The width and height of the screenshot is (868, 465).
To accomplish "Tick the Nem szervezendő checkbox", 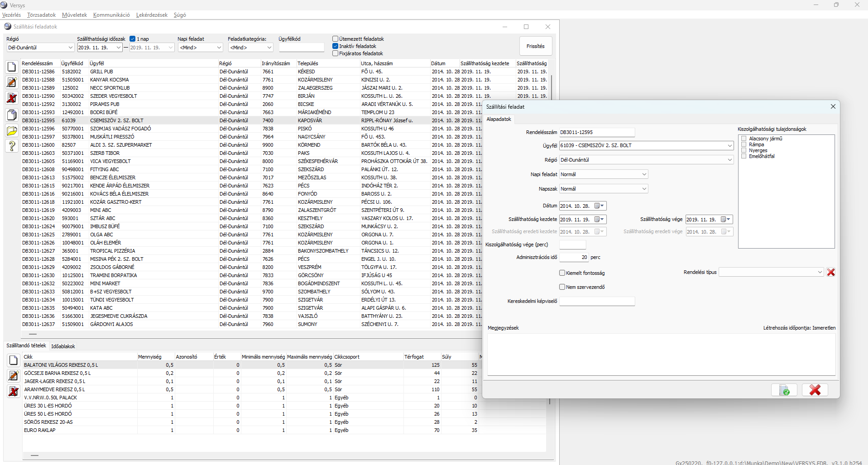I will coord(562,287).
